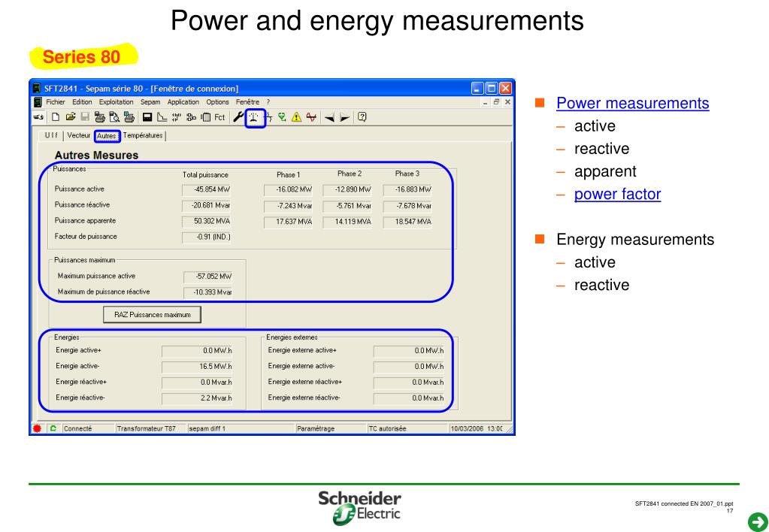Open the Edition menu
The width and height of the screenshot is (769, 532).
[x=82, y=102]
